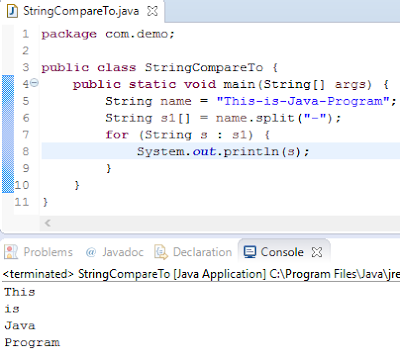This screenshot has width=400, height=362.
Task: Click the Declaration view icon
Action: [x=161, y=252]
